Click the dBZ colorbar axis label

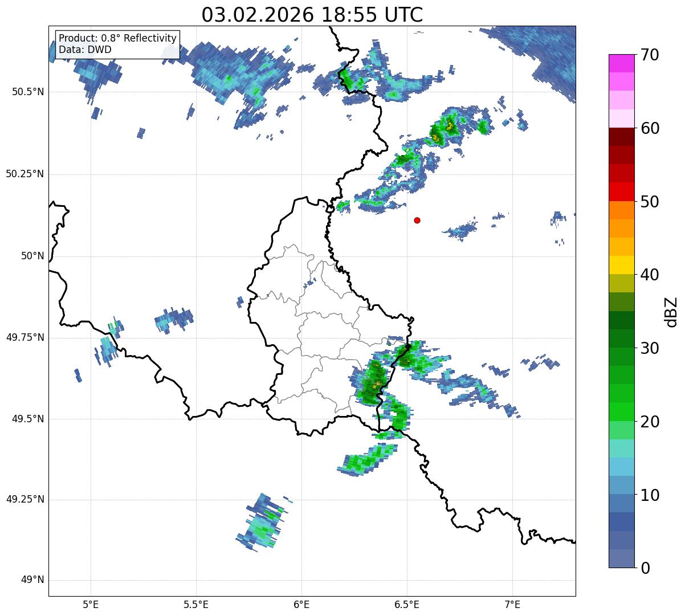672,311
